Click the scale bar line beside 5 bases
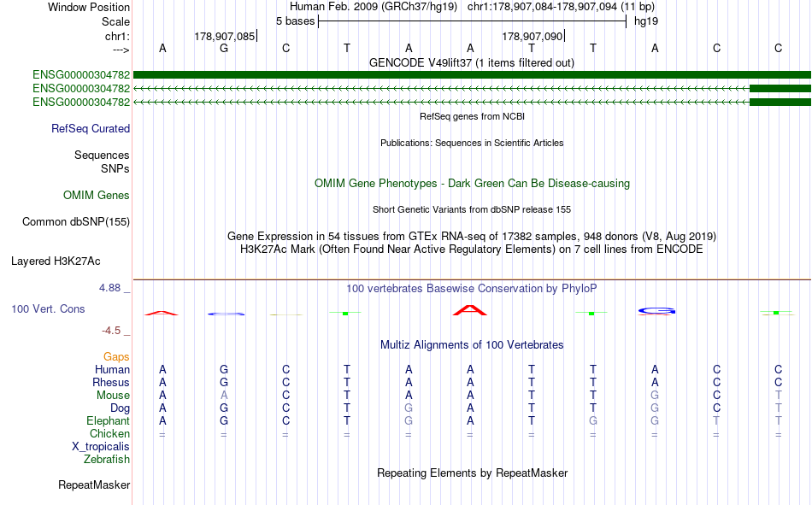812x505 pixels. 473,21
